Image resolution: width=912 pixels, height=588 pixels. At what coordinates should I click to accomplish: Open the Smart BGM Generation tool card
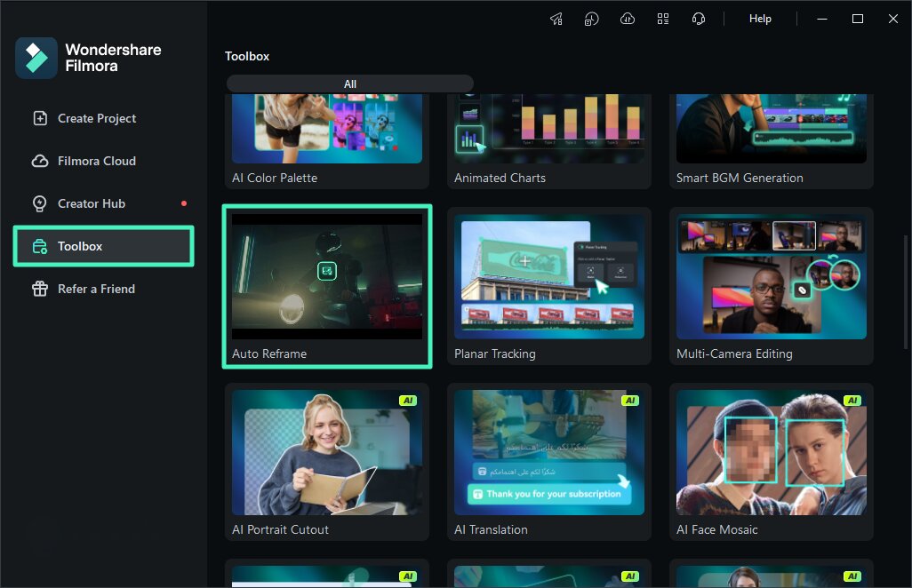[x=772, y=140]
